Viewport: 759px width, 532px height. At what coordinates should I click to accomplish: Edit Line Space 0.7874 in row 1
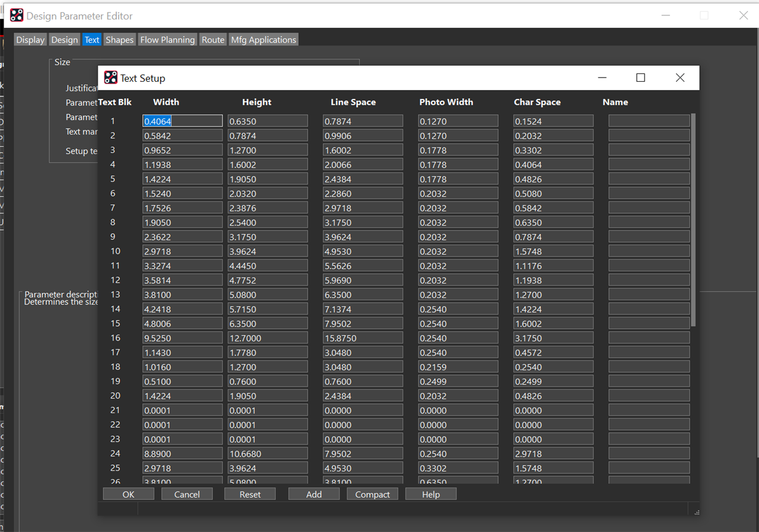(x=363, y=121)
